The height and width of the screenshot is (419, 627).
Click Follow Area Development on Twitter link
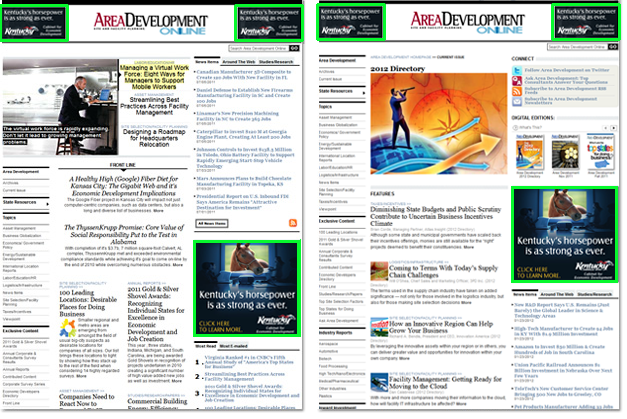tap(567, 70)
